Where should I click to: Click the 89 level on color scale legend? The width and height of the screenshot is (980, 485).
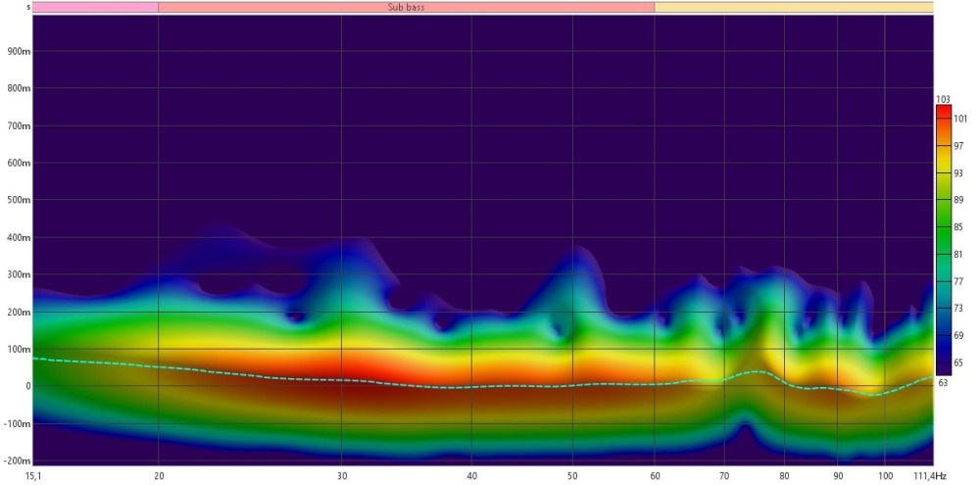tap(959, 200)
